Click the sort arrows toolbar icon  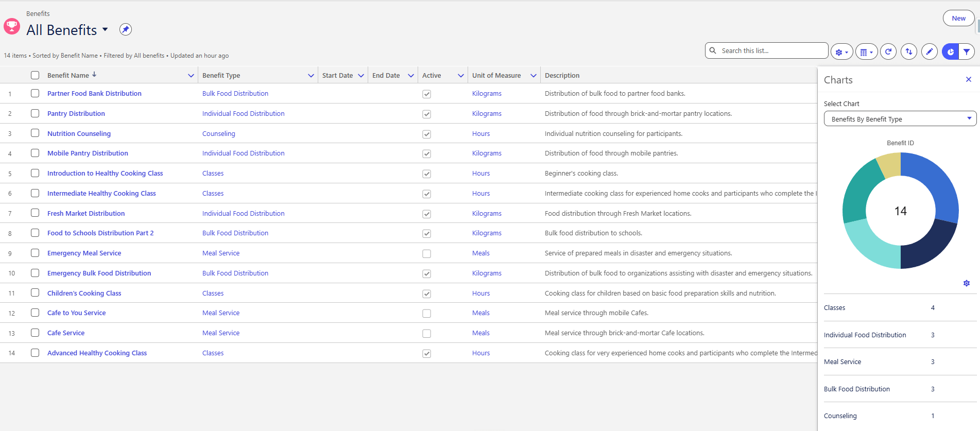point(909,51)
